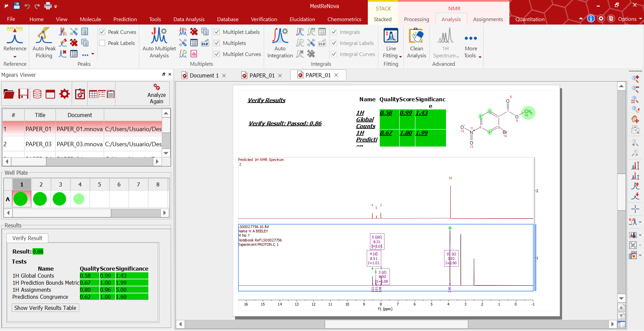Expand the Reference dropdown arrow
Viewport: 644px width, 331px height.
click(x=15, y=57)
